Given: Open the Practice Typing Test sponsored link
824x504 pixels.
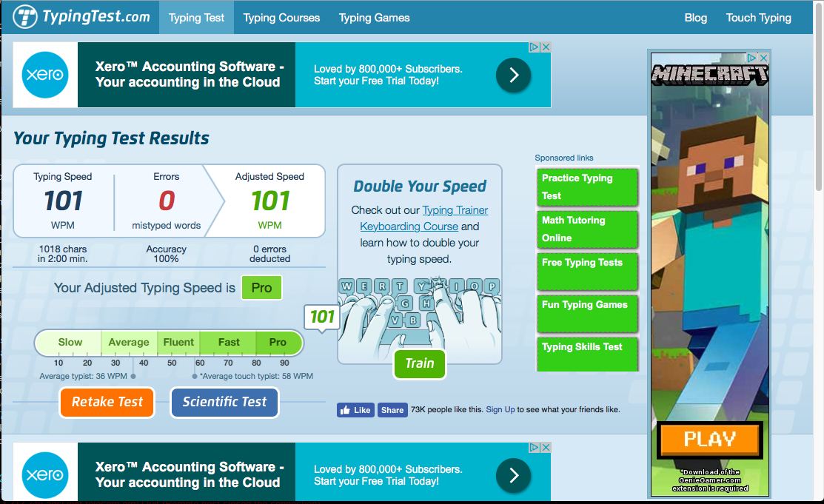Looking at the screenshot, I should click(588, 187).
